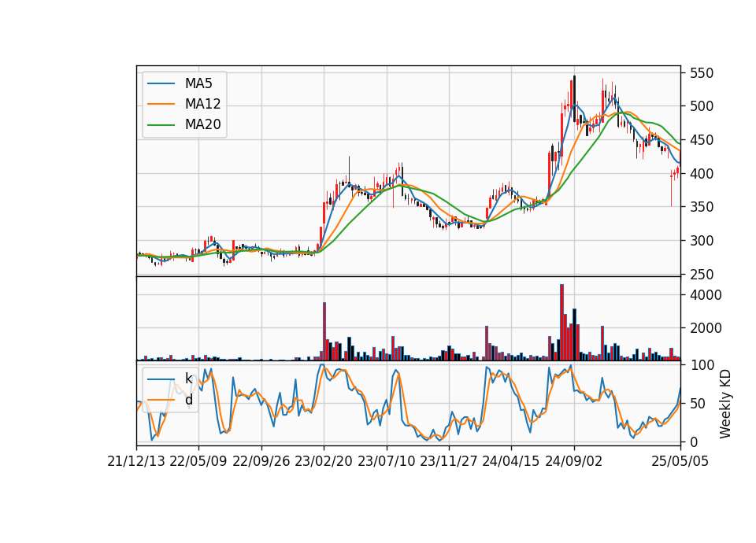Click the d legend label
The width and height of the screenshot is (756, 543).
point(188,399)
